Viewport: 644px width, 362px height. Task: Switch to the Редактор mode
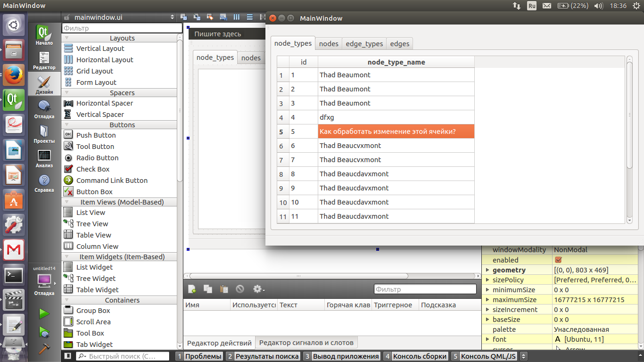point(44,60)
